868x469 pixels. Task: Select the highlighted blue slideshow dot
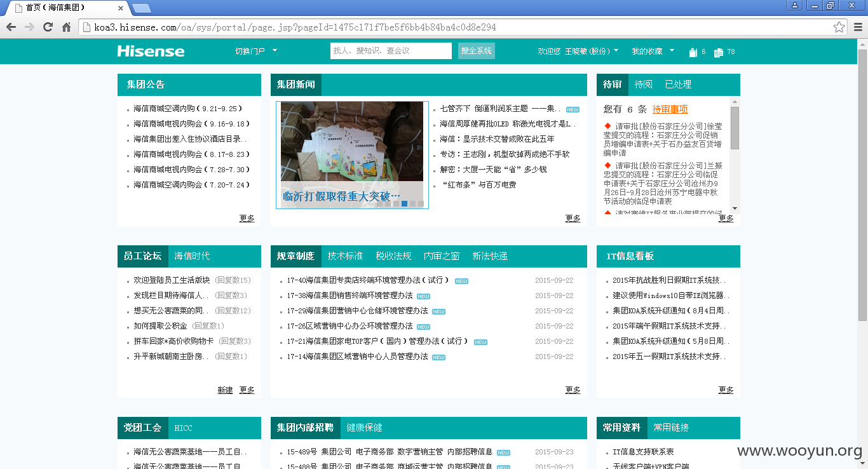pyautogui.click(x=405, y=204)
